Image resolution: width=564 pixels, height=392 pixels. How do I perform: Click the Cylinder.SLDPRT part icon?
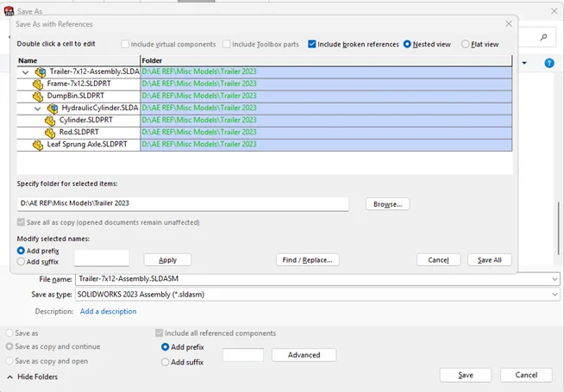pos(51,121)
